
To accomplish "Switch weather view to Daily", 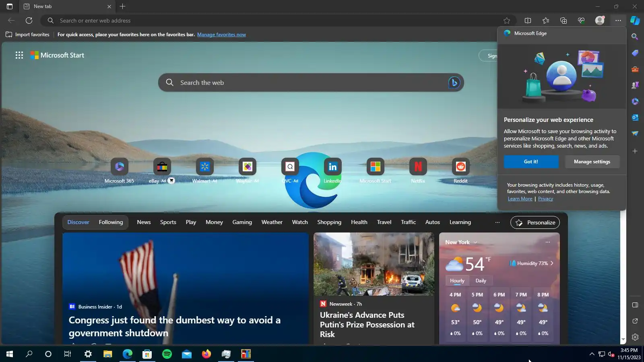I will [481, 281].
